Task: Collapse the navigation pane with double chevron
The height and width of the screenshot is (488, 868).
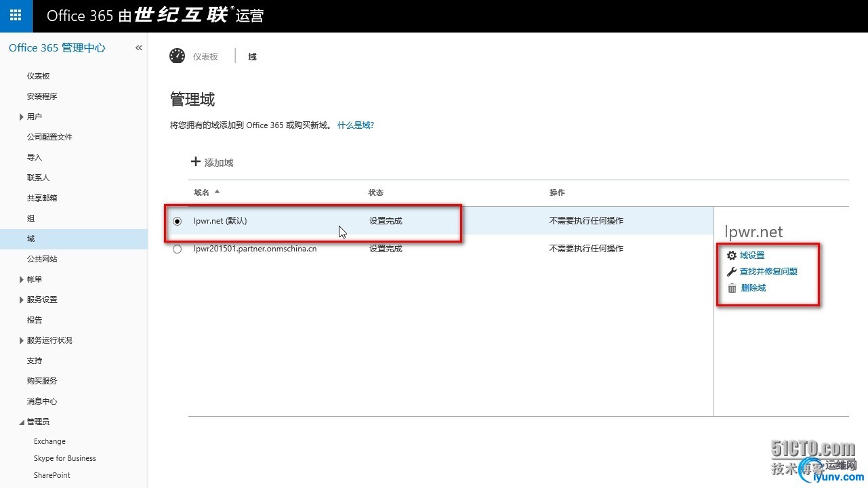Action: 139,48
